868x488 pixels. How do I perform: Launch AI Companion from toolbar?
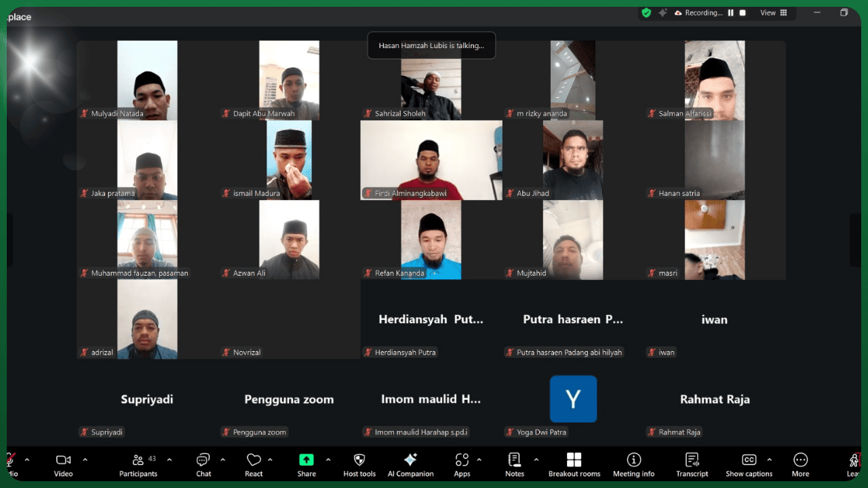click(x=410, y=465)
